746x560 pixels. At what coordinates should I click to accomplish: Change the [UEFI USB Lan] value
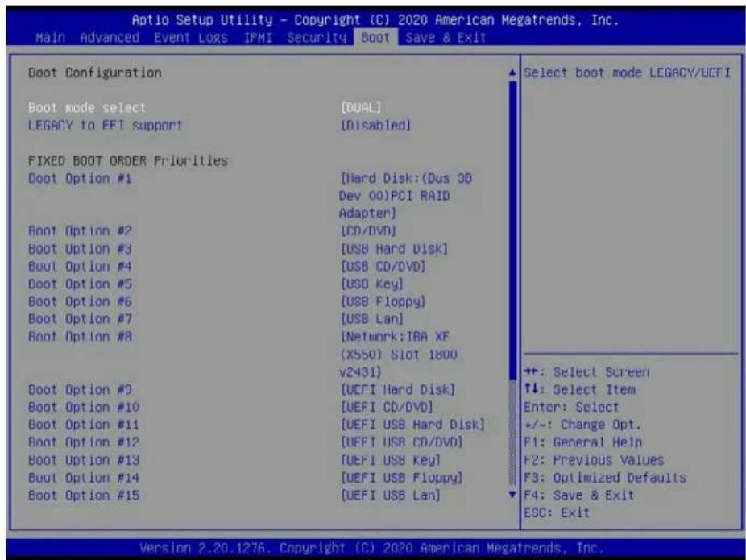pos(391,496)
